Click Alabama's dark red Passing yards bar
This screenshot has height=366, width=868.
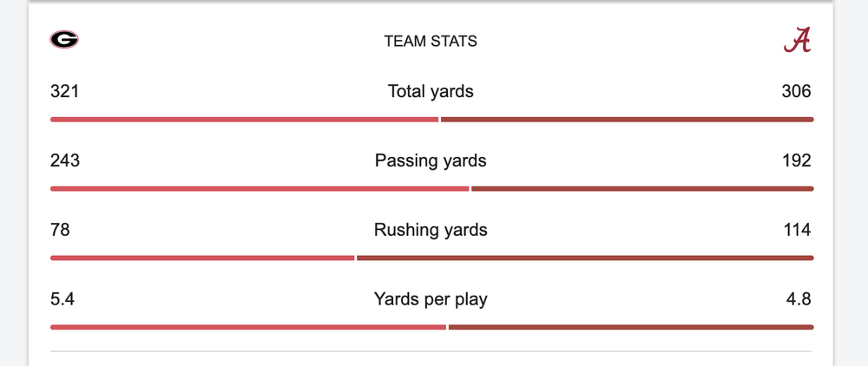pyautogui.click(x=642, y=188)
